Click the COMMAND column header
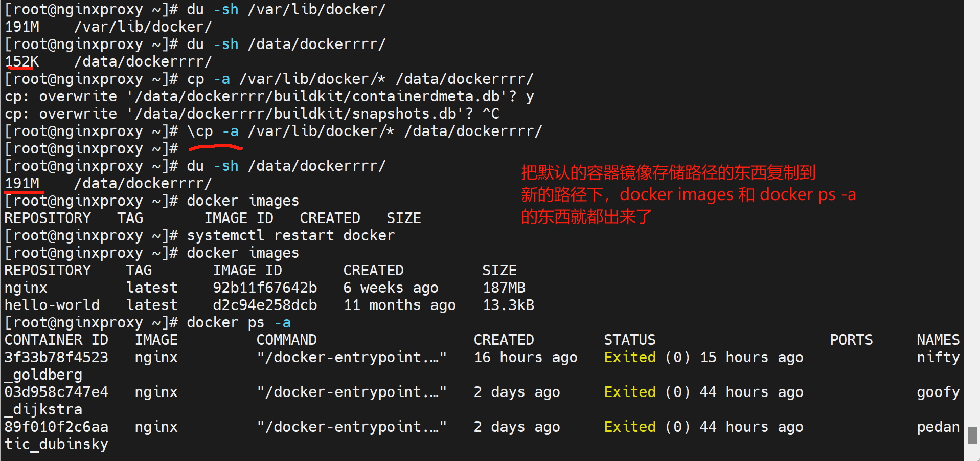The image size is (980, 461). tap(286, 340)
